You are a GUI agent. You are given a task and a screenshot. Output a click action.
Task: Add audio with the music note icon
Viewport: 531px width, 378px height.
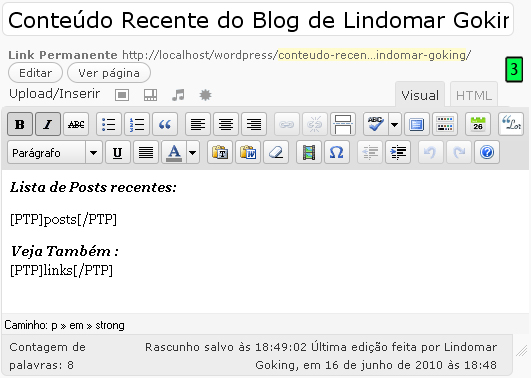point(178,95)
